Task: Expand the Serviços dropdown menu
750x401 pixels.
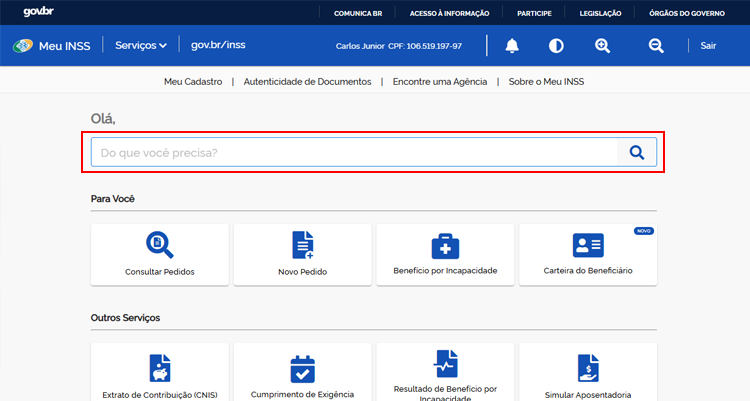Action: [141, 45]
